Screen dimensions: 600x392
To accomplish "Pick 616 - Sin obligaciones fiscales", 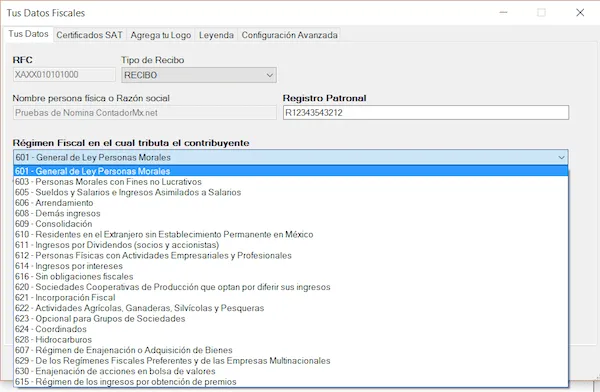I will tap(291, 276).
